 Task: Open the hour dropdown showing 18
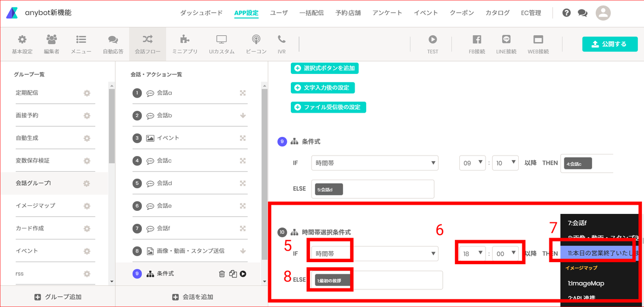coord(473,254)
